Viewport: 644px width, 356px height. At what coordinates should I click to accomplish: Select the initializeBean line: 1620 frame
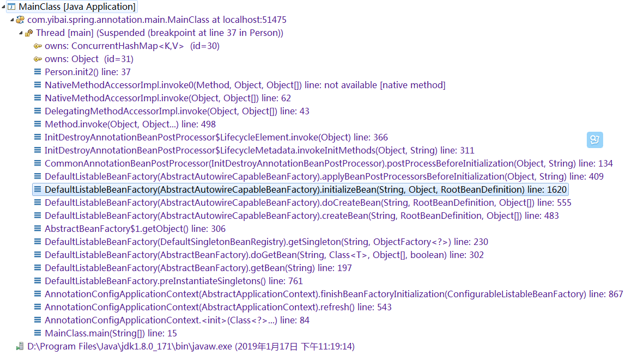(x=306, y=189)
